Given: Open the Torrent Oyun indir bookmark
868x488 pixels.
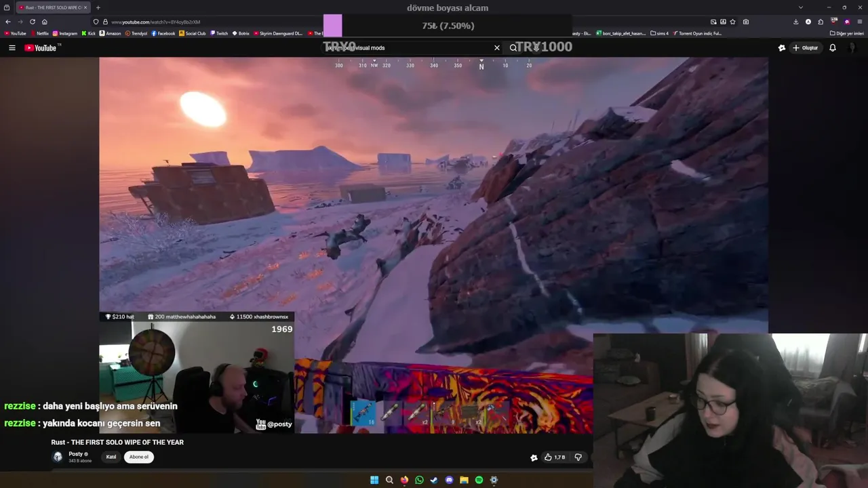Looking at the screenshot, I should pyautogui.click(x=697, y=33).
